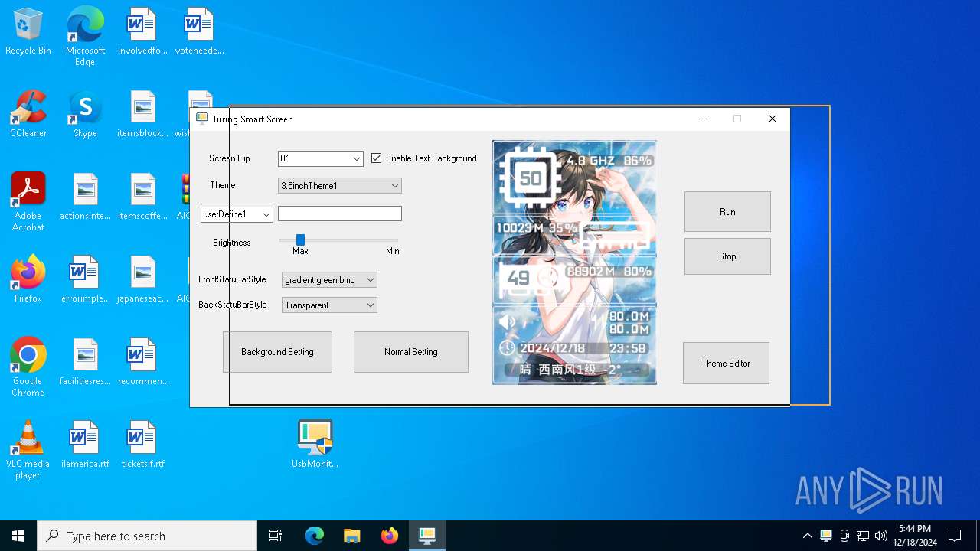Open Microsoft Edge desktop shortcut

click(85, 37)
